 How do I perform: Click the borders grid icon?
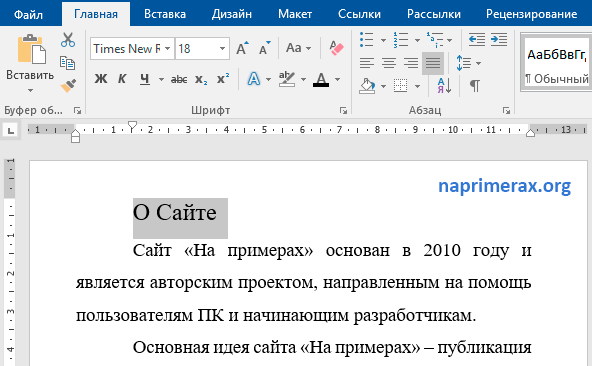(400, 86)
